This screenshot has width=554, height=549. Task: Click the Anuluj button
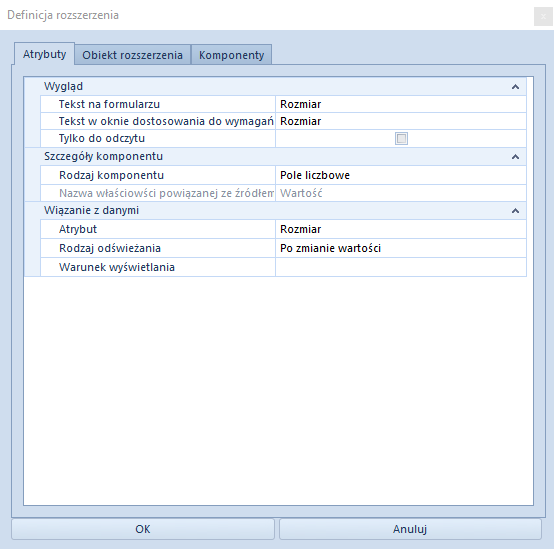pyautogui.click(x=410, y=529)
